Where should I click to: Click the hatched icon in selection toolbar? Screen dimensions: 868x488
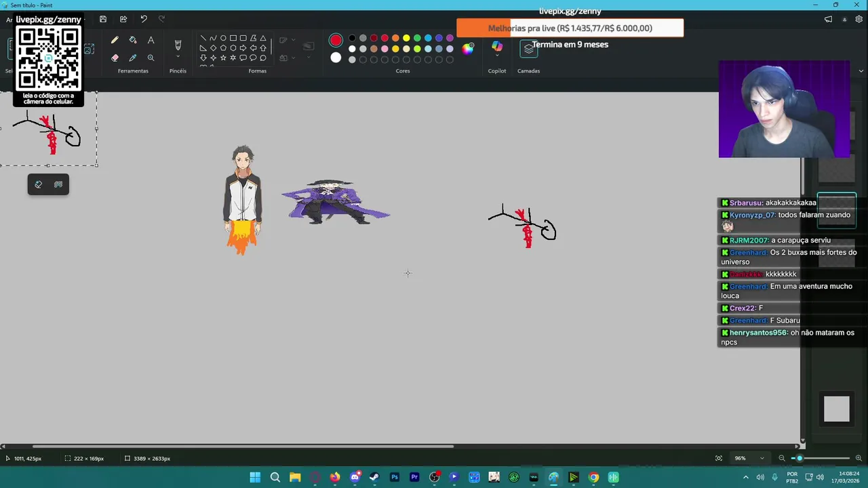[x=58, y=184]
